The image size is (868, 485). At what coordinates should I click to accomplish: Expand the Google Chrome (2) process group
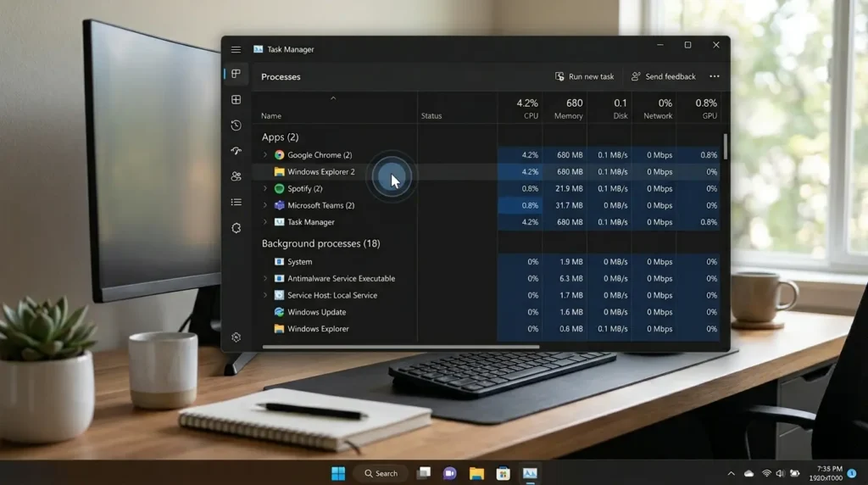(265, 155)
